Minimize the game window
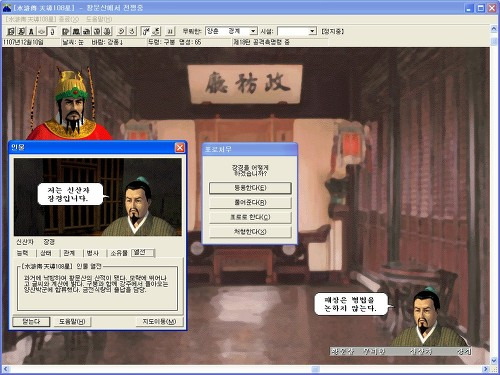This screenshot has width=500, height=375. [469, 8]
